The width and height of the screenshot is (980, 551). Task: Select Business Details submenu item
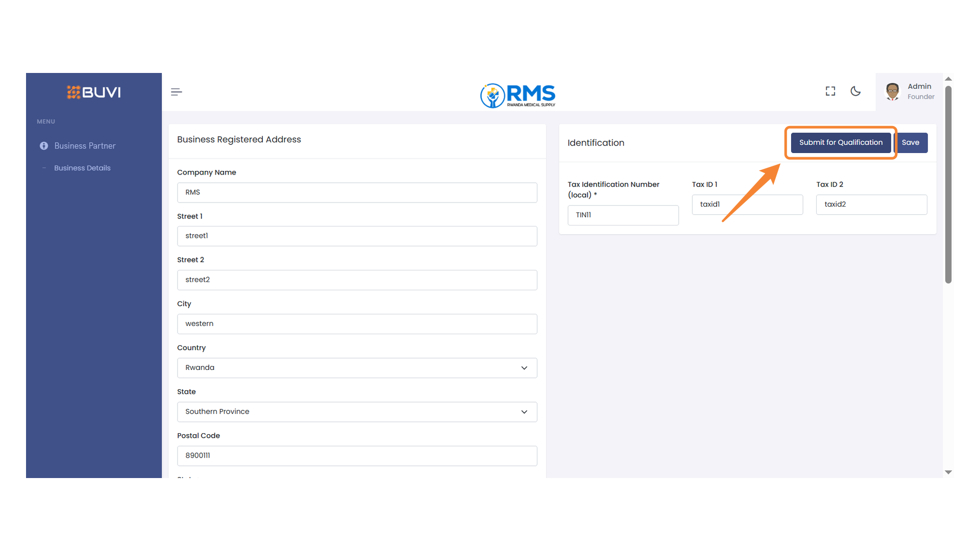coord(82,168)
